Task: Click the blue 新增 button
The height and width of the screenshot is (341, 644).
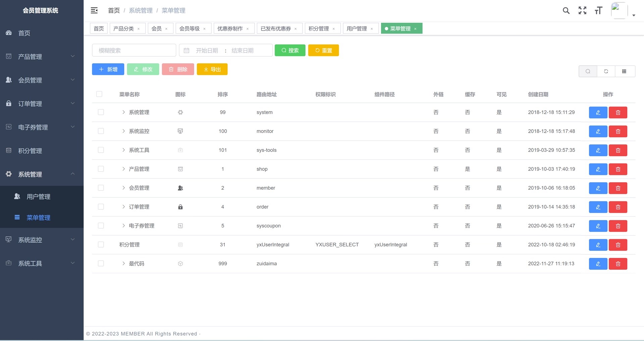Action: (x=108, y=69)
